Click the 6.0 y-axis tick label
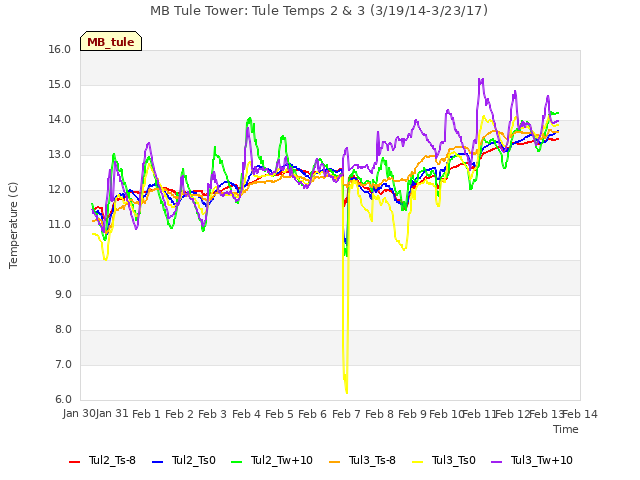This screenshot has width=640, height=480. 63,400
